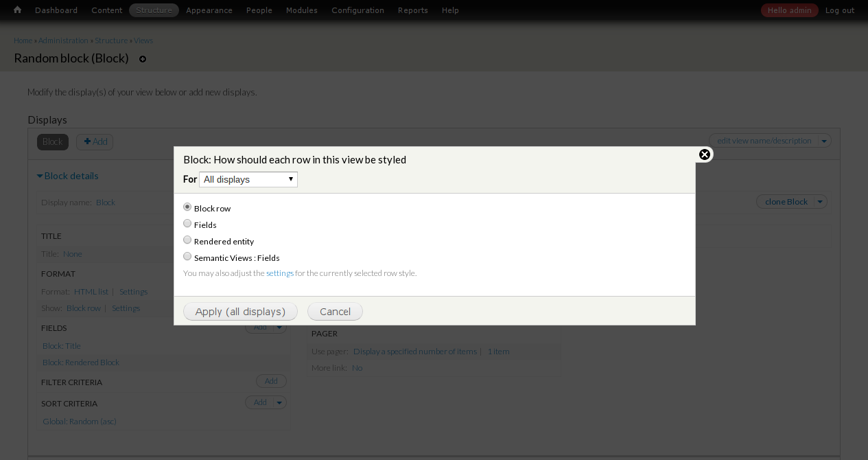Open the edit view name/description dropdown arrow
868x460 pixels.
tap(825, 141)
